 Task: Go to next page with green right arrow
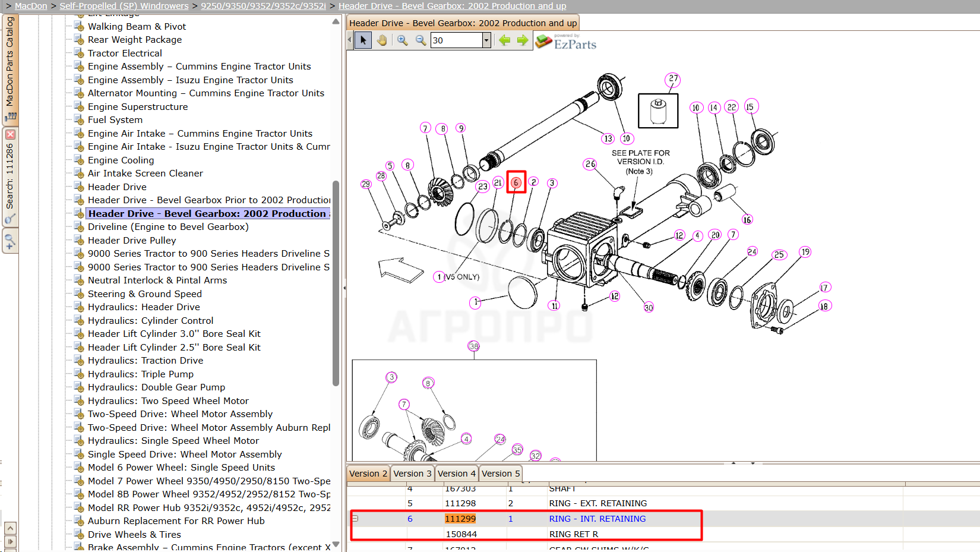tap(523, 40)
